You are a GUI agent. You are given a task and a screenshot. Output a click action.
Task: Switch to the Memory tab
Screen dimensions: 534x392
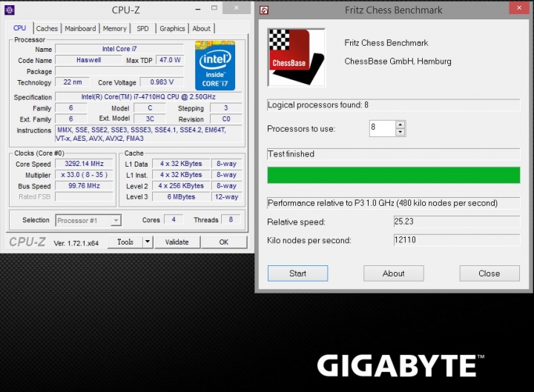[x=114, y=29]
